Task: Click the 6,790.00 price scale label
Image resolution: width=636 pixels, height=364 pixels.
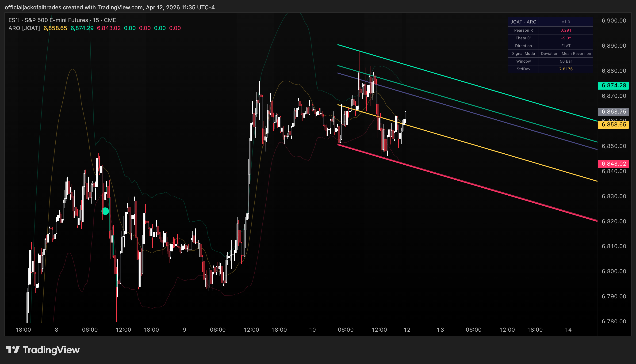Action: pos(614,296)
